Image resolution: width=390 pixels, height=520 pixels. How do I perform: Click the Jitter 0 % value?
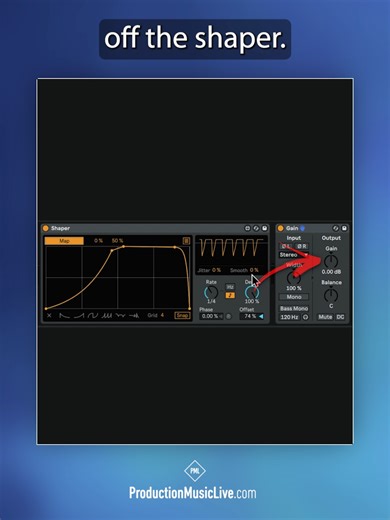216,270
